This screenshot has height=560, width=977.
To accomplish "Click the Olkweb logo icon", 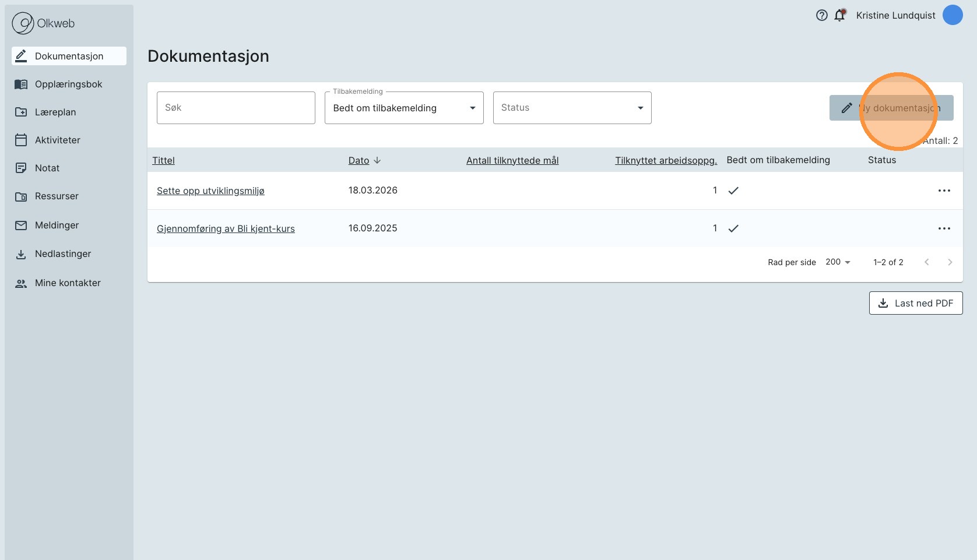I will tap(23, 23).
